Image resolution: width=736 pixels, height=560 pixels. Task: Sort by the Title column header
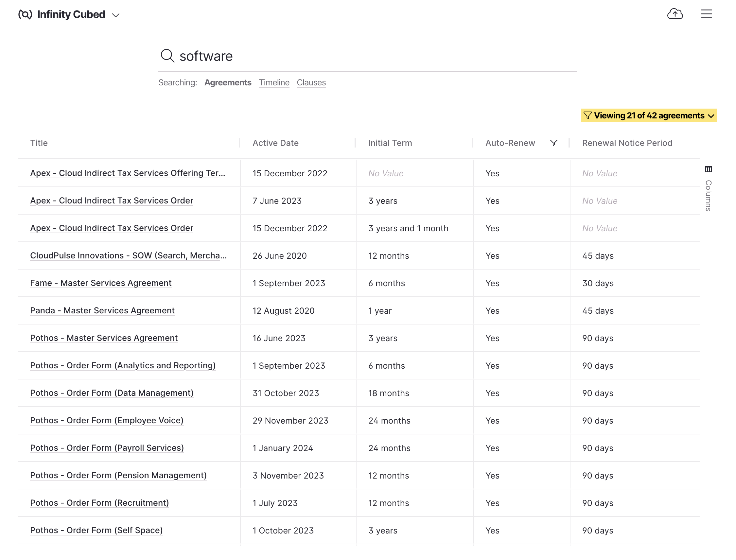(39, 143)
